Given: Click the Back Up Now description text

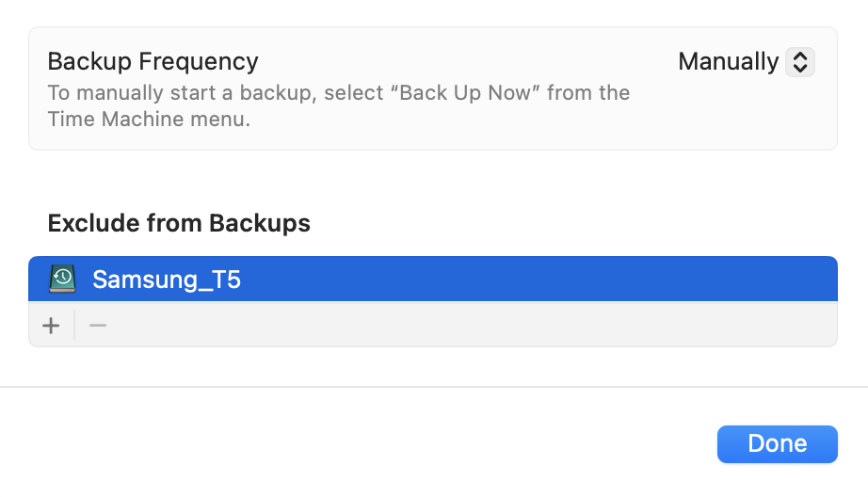Looking at the screenshot, I should coord(338,105).
